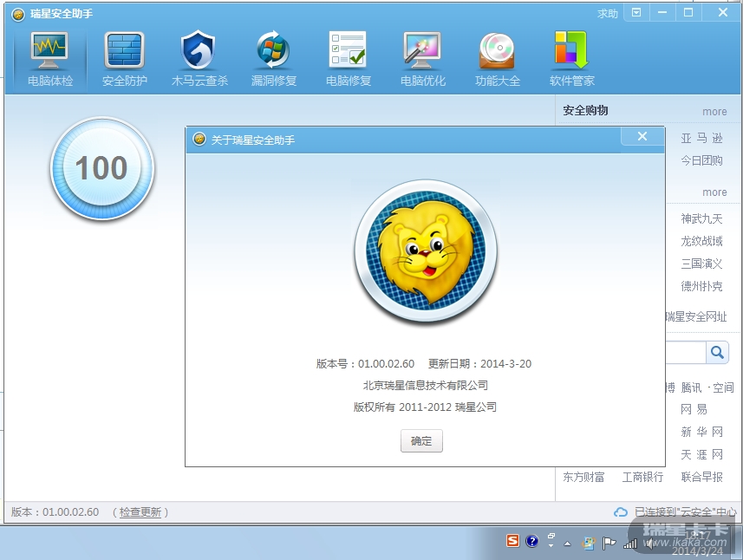The image size is (743, 560).
Task: Open the 漏洞修复 vulnerability repair tool
Action: tap(273, 60)
